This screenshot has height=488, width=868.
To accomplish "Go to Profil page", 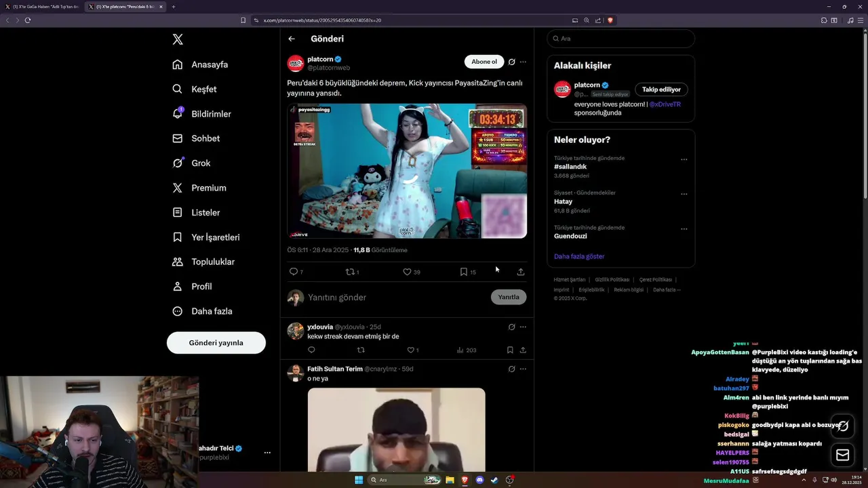I will click(x=192, y=287).
